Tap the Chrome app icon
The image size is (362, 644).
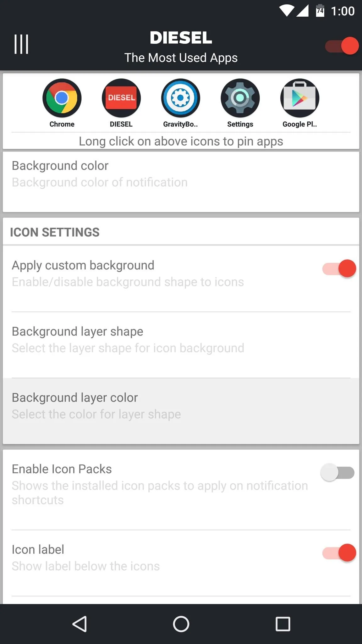click(62, 98)
